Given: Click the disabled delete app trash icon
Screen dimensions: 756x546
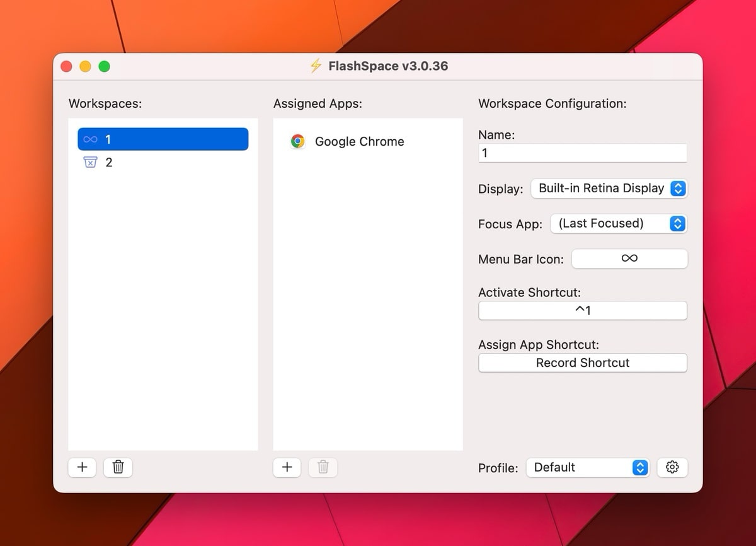Looking at the screenshot, I should [323, 467].
